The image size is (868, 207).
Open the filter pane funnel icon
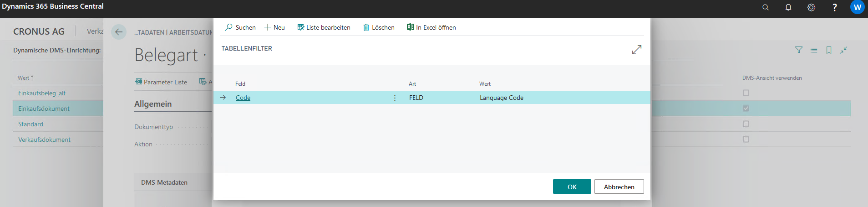798,50
